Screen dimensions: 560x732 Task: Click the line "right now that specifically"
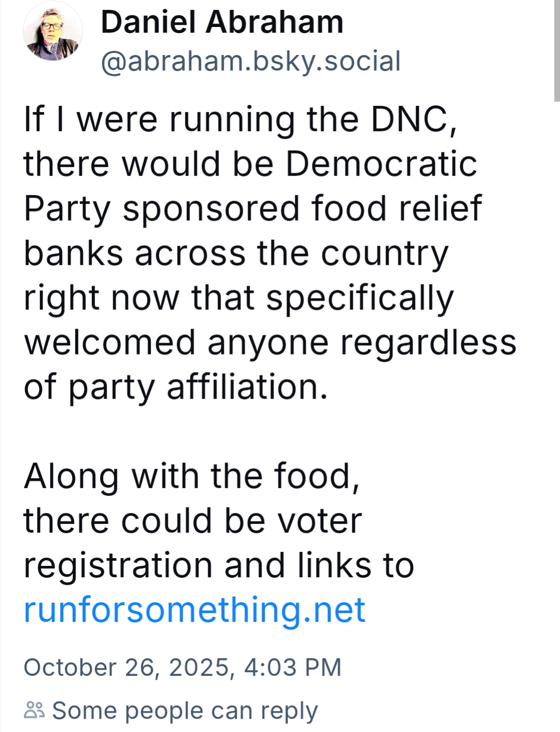click(x=239, y=298)
